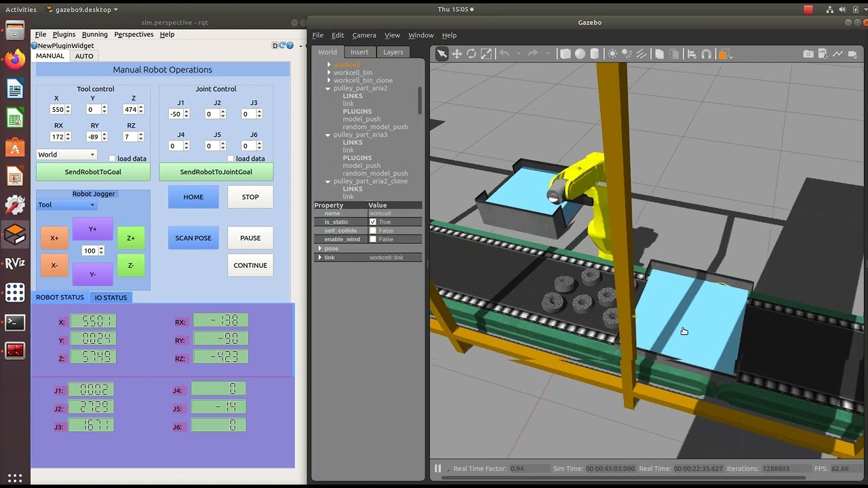
Task: Insert a sphere shape
Action: 580,54
